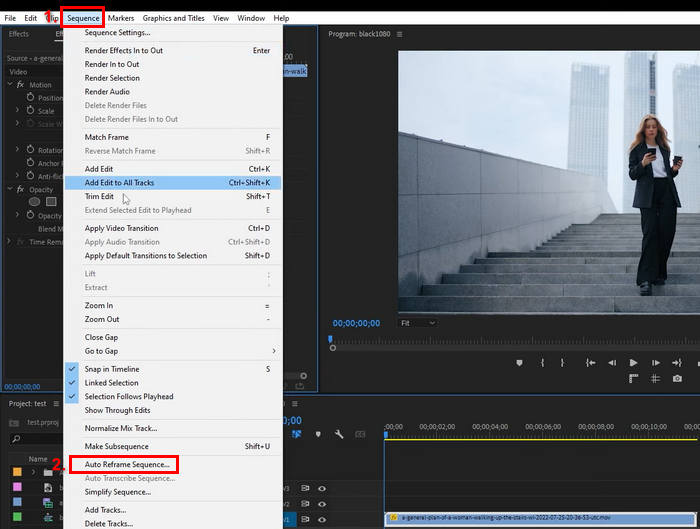
Task: Step forward one frame in Program monitor
Action: pos(655,363)
